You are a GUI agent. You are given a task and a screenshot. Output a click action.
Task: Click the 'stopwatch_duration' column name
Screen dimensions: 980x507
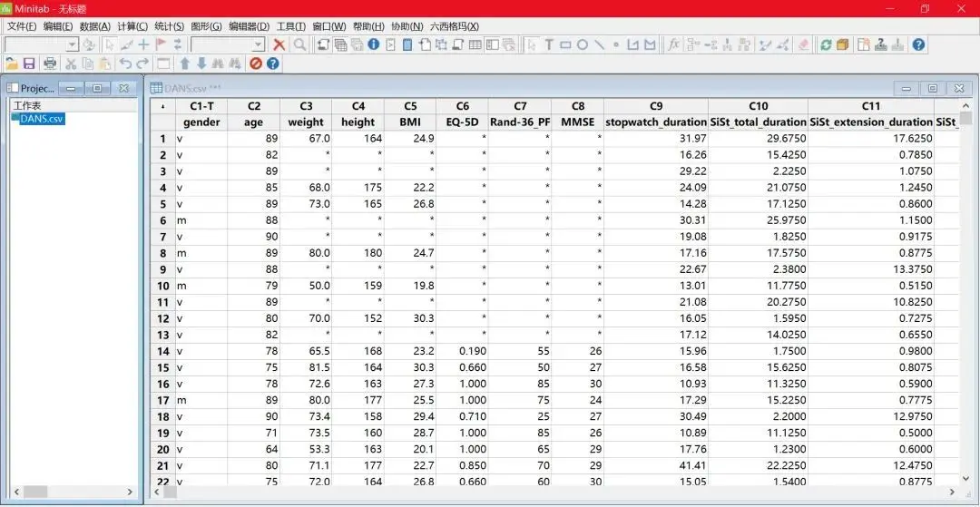(656, 122)
